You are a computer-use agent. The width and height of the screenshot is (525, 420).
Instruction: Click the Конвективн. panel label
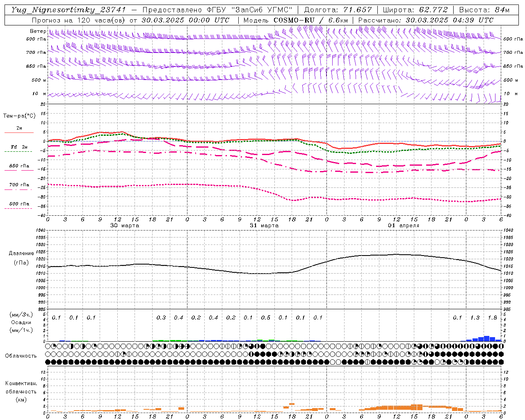point(21,383)
